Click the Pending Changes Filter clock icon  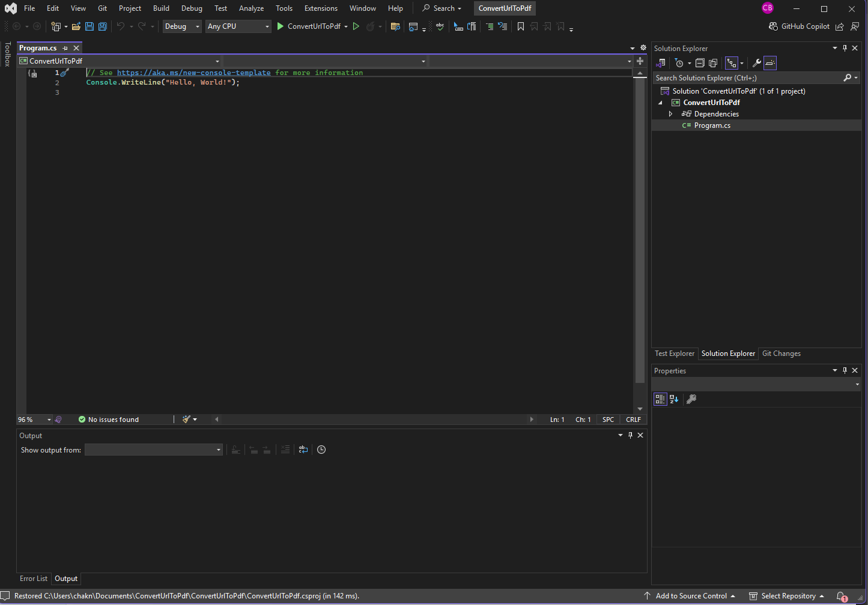679,63
